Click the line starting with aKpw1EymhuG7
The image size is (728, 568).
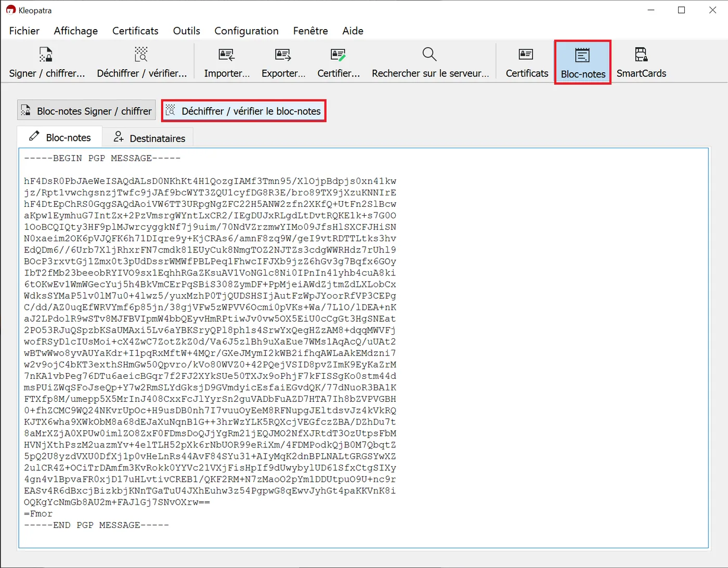tap(210, 215)
